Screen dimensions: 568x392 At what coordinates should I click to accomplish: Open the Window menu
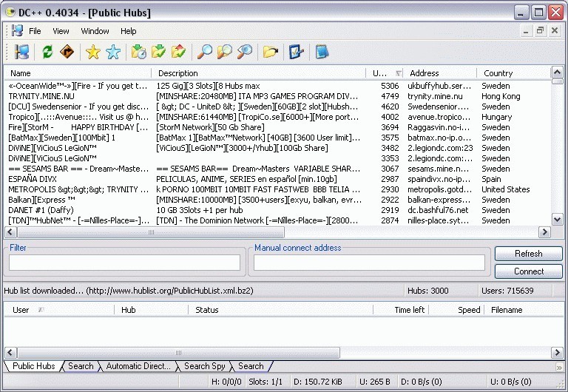pos(95,31)
